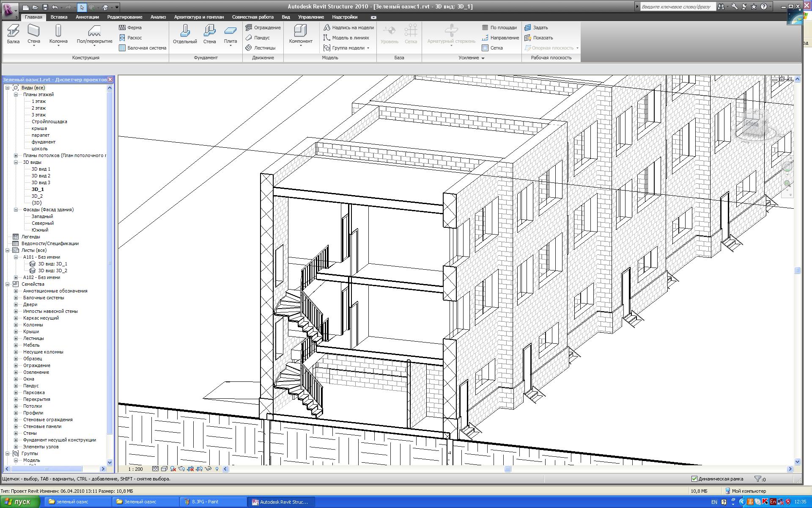Click the Ферма truss tool

coord(130,28)
